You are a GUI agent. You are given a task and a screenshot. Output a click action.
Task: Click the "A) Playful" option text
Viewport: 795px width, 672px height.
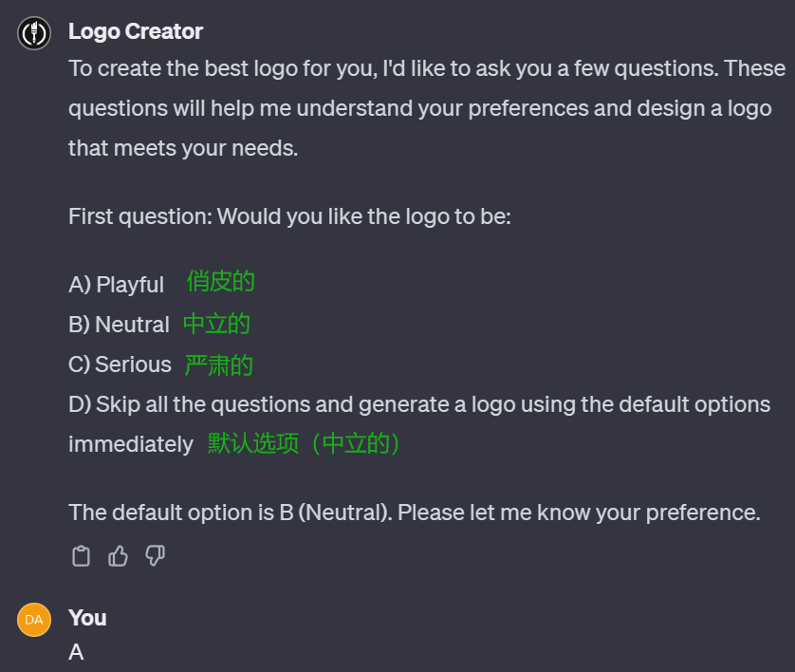(x=116, y=285)
